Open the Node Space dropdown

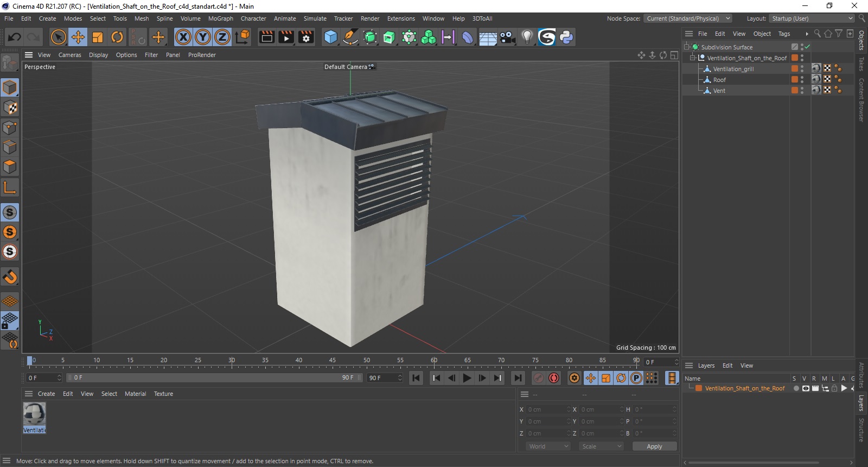coord(688,18)
